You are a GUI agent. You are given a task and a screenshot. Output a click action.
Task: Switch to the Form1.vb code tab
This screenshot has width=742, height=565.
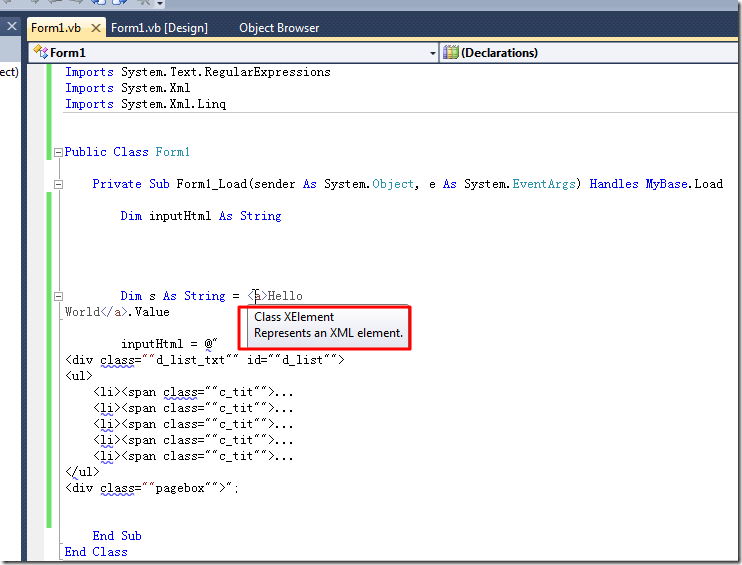56,28
